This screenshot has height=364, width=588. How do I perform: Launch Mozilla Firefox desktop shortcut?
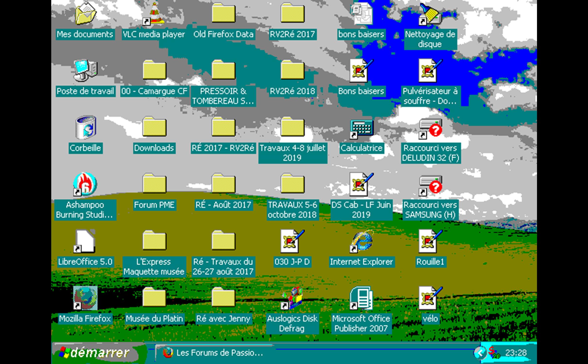[85, 298]
